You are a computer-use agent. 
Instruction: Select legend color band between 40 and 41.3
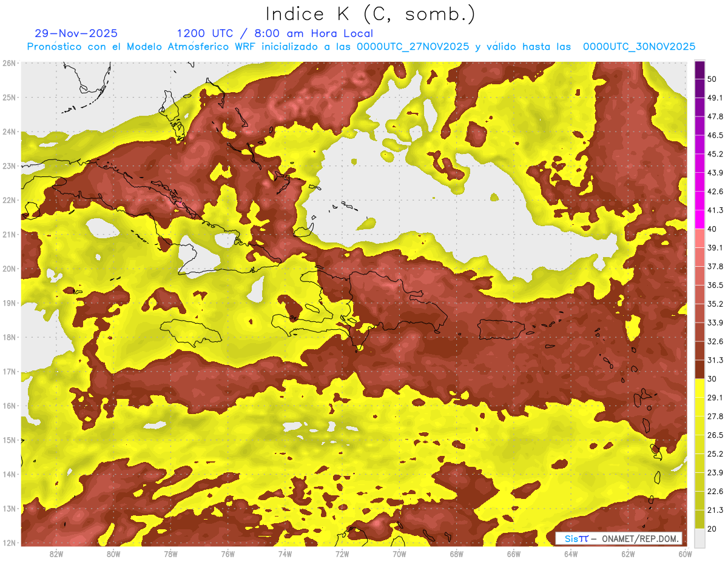click(699, 219)
